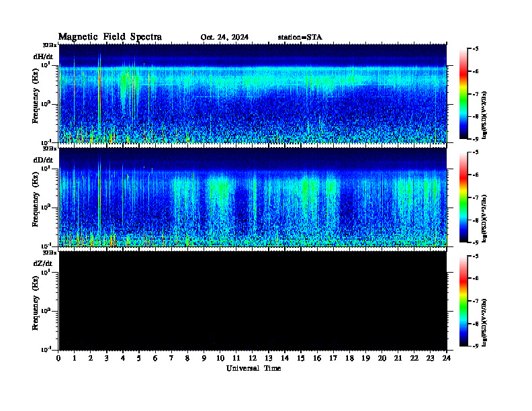Click the date "Oct. 24, 2024"
Image resolution: width=532 pixels, height=411 pixels.
tap(224, 38)
